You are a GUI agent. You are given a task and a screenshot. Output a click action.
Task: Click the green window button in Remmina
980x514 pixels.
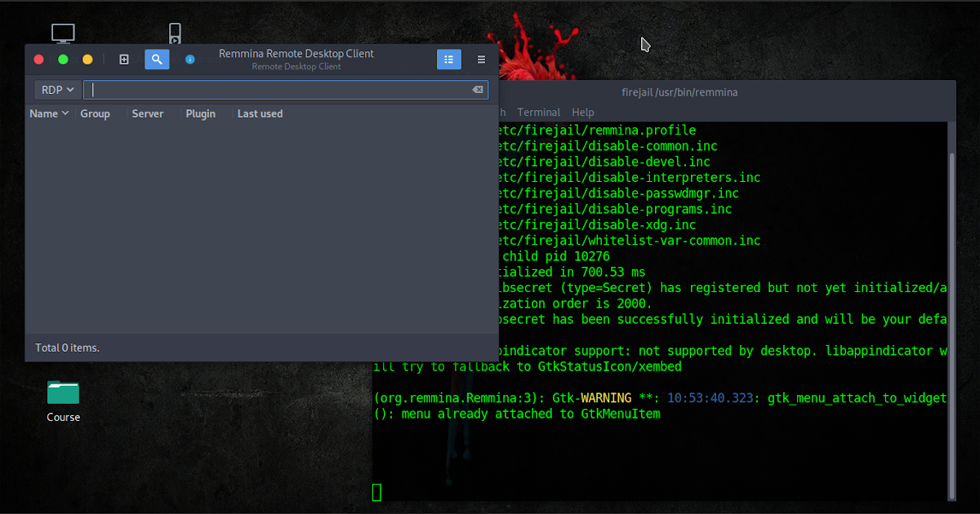(63, 60)
